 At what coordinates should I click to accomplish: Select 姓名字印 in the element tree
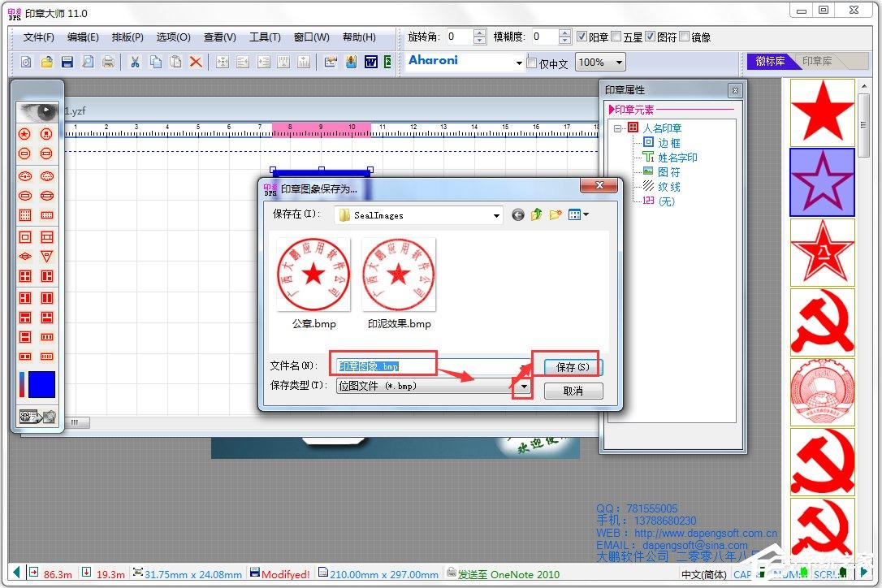click(x=677, y=158)
